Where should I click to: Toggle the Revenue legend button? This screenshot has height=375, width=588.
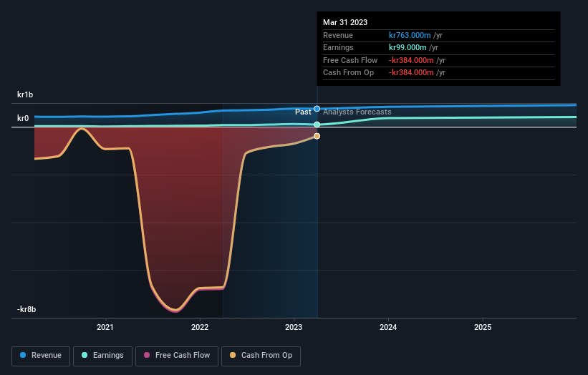(x=41, y=356)
